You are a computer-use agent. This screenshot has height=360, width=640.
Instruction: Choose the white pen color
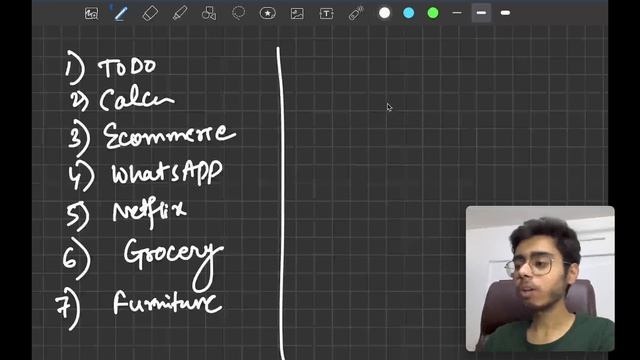click(384, 13)
